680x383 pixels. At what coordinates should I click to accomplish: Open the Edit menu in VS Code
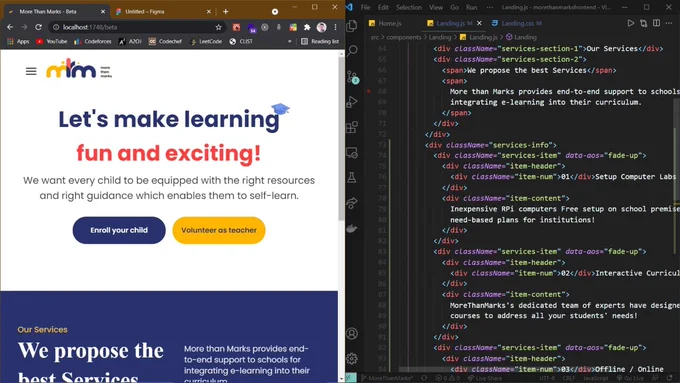[383, 7]
